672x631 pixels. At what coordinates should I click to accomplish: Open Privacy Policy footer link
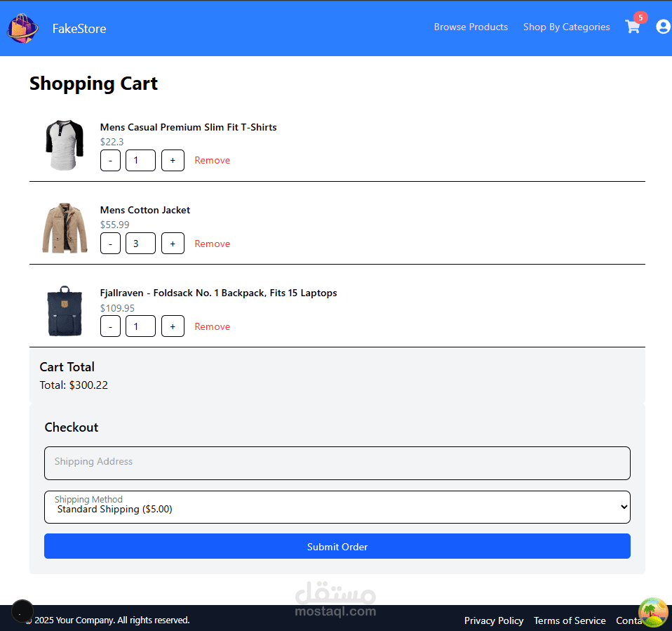494,620
